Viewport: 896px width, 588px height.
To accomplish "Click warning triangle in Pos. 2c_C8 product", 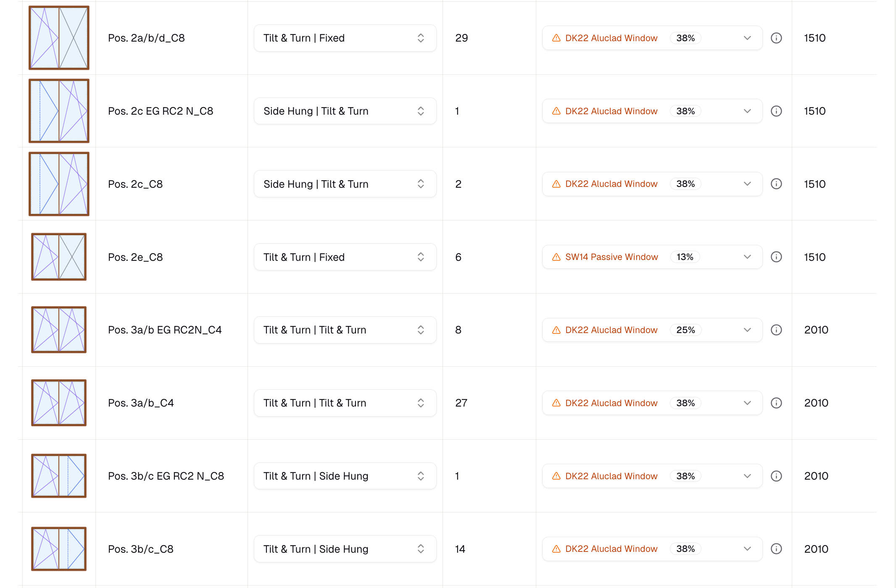I will [556, 184].
